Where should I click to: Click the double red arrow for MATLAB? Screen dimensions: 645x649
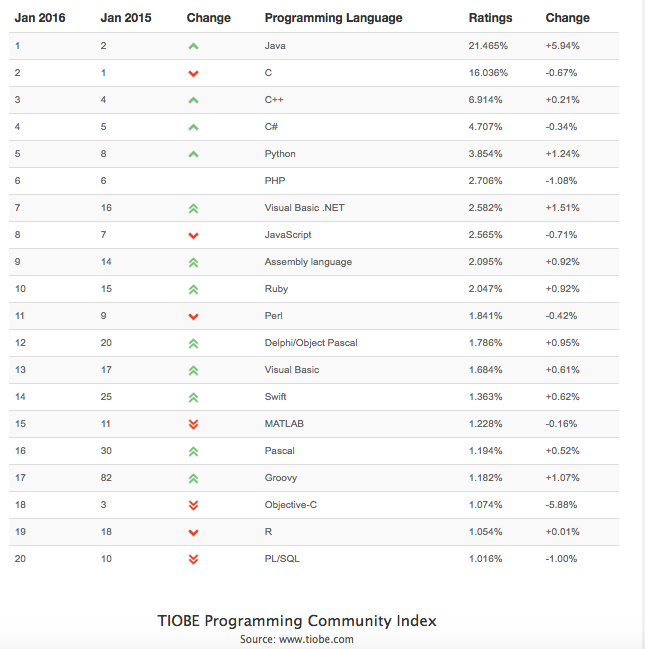(x=193, y=424)
